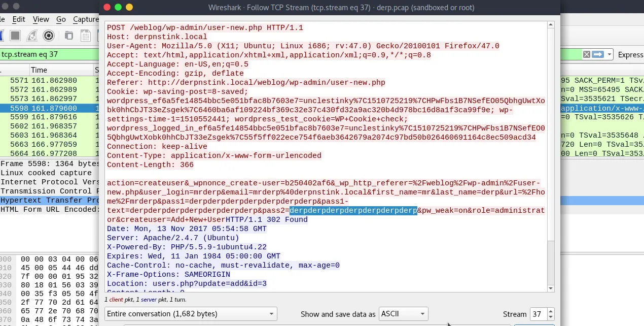Click Server: Apache/2.4.7 (Ubuntu) response line
This screenshot has height=326, width=644.
(173, 238)
